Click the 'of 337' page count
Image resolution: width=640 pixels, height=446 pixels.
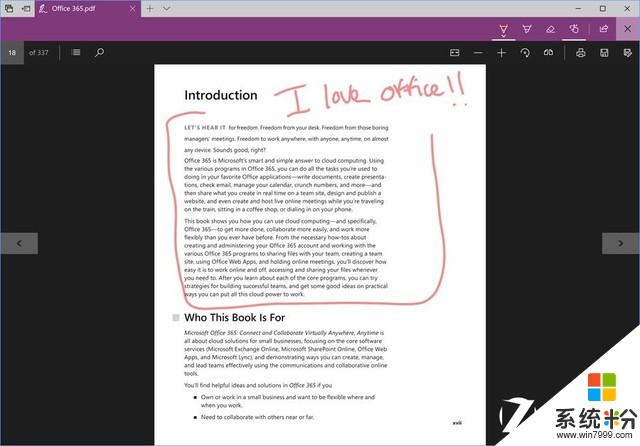pos(39,53)
